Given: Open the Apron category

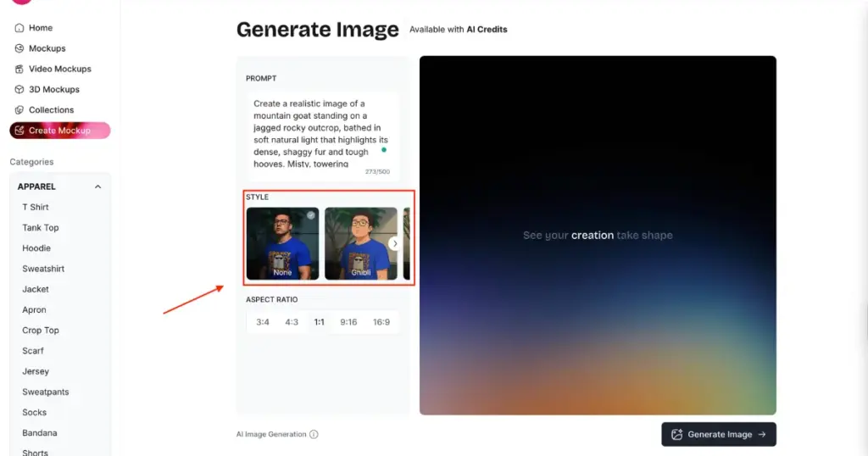Looking at the screenshot, I should coord(34,310).
